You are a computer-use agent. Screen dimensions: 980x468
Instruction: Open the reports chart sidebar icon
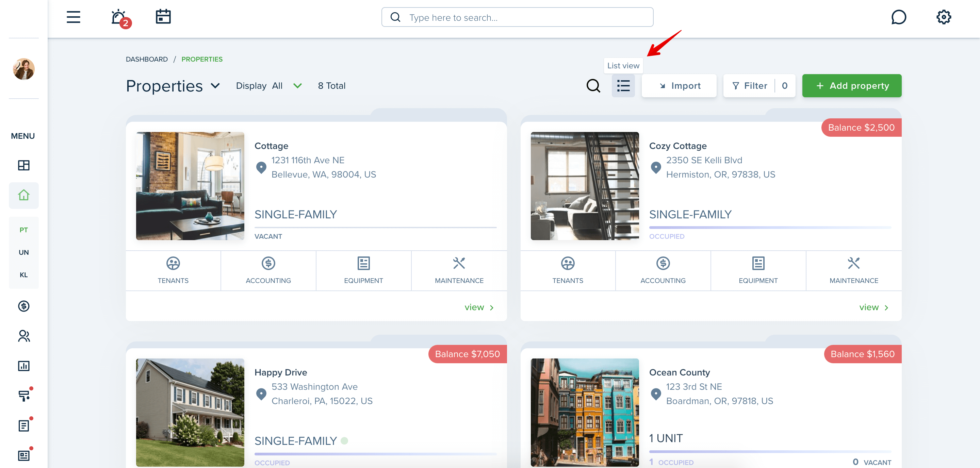click(x=23, y=366)
